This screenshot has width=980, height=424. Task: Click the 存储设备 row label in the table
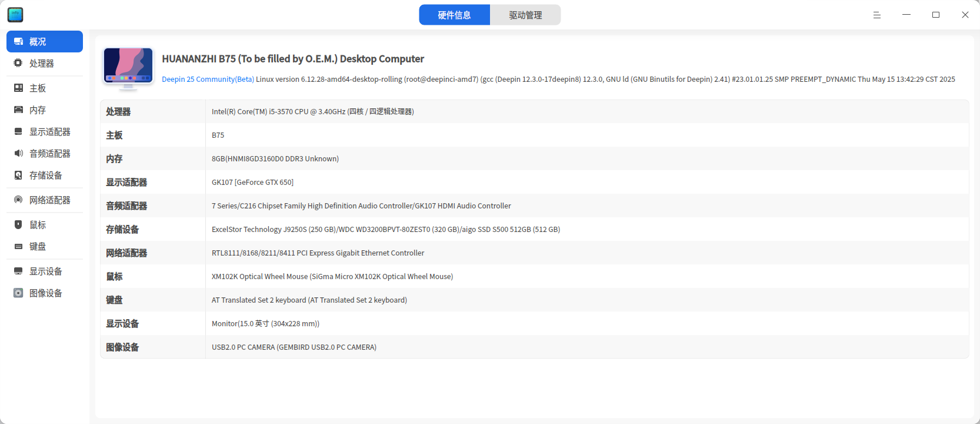click(x=122, y=230)
